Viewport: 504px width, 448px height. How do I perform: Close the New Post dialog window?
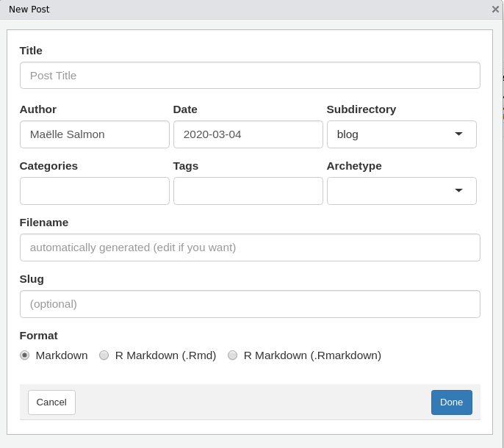click(x=495, y=10)
